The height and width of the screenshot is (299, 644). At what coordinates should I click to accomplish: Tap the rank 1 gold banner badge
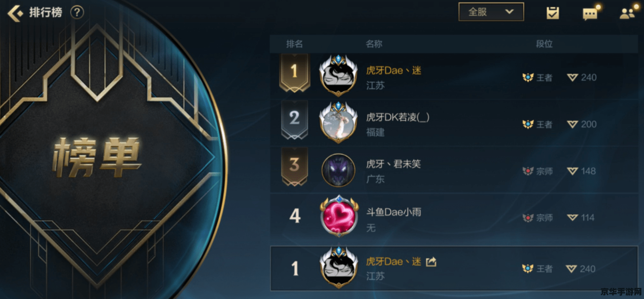coord(294,72)
